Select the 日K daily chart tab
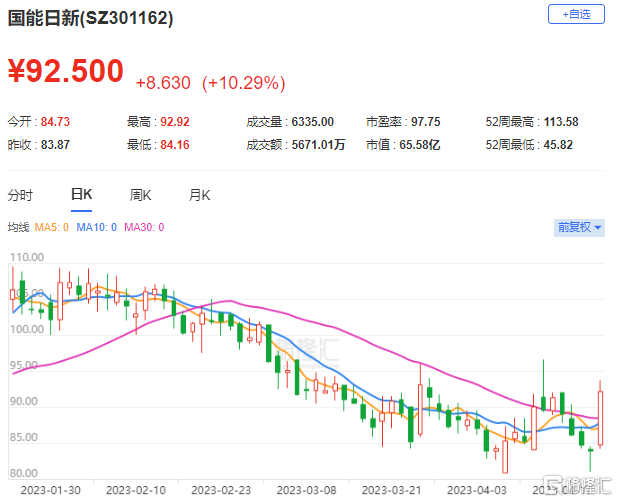The width and height of the screenshot is (618, 502). [x=82, y=195]
